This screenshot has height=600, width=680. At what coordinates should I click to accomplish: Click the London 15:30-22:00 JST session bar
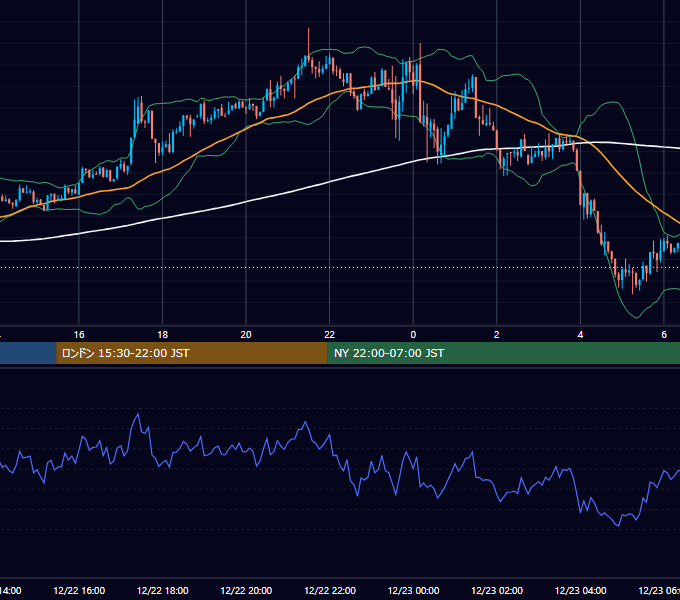coord(192,353)
